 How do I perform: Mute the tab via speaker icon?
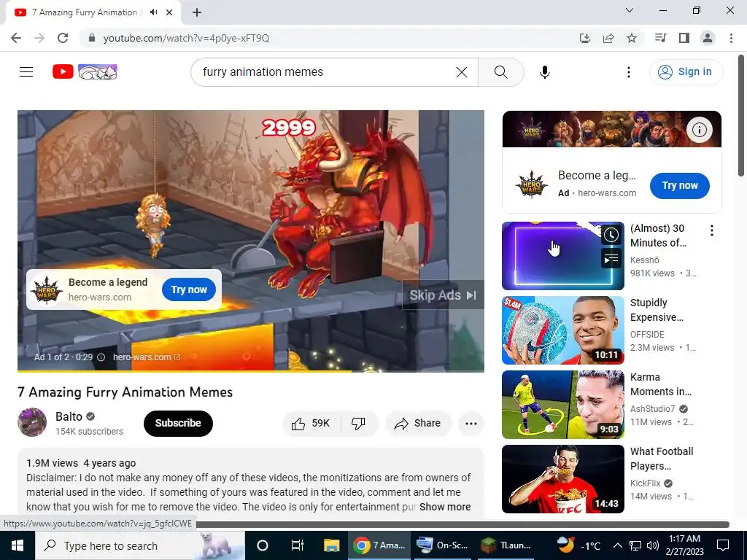tap(153, 12)
